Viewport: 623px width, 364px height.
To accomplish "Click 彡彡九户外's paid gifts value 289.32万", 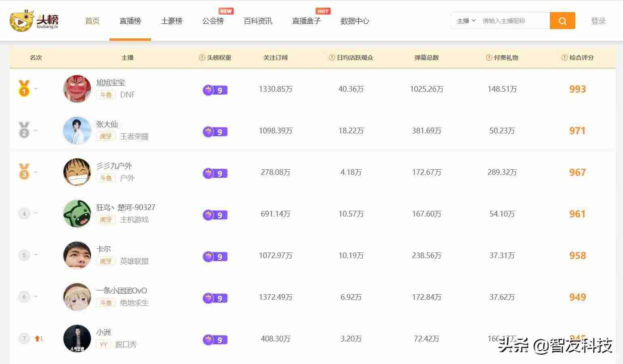I will coord(502,173).
